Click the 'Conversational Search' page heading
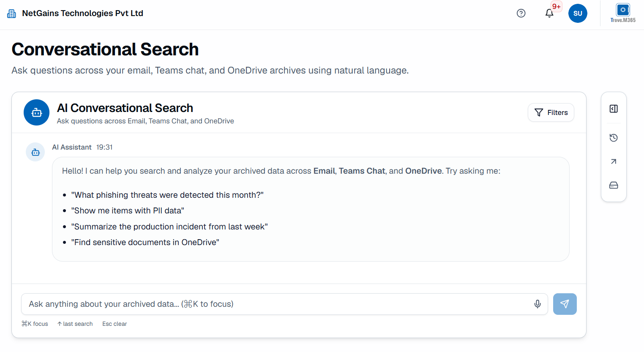 click(105, 49)
